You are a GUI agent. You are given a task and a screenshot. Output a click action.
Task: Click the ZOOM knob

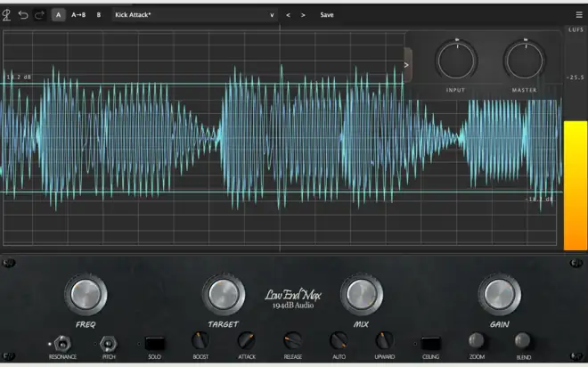[477, 340]
